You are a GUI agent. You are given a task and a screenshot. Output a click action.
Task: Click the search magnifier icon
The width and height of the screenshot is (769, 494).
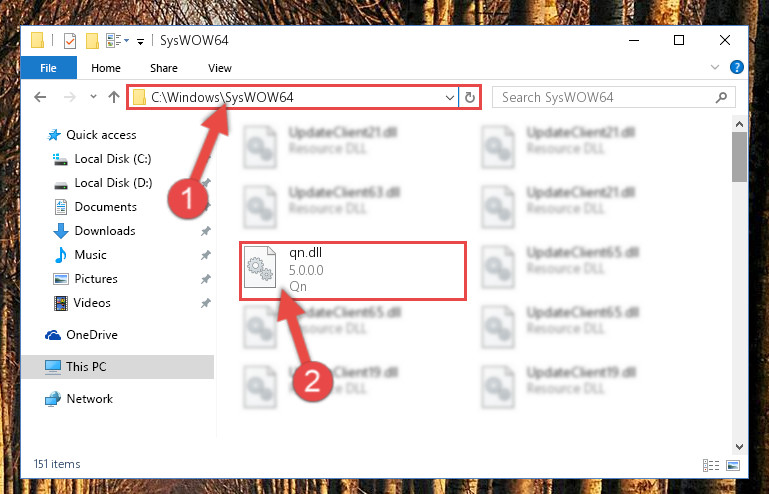721,97
